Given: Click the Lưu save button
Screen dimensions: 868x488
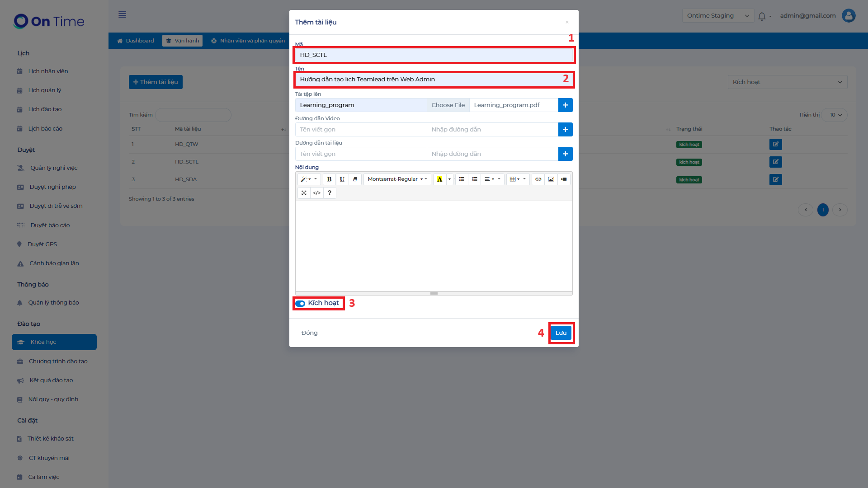Looking at the screenshot, I should [x=561, y=333].
